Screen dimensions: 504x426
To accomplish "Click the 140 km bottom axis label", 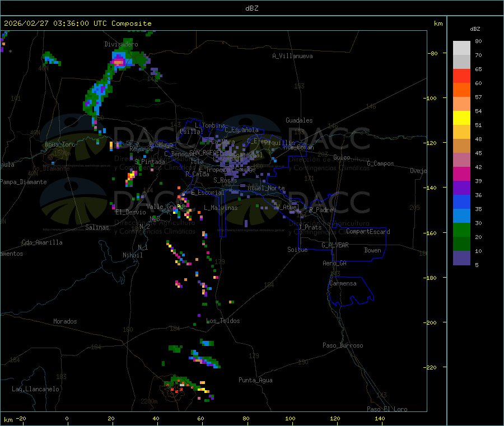I will 380,418.
